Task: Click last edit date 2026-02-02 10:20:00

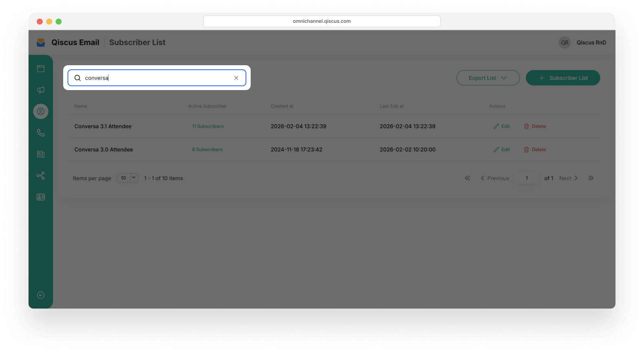Action: point(408,150)
